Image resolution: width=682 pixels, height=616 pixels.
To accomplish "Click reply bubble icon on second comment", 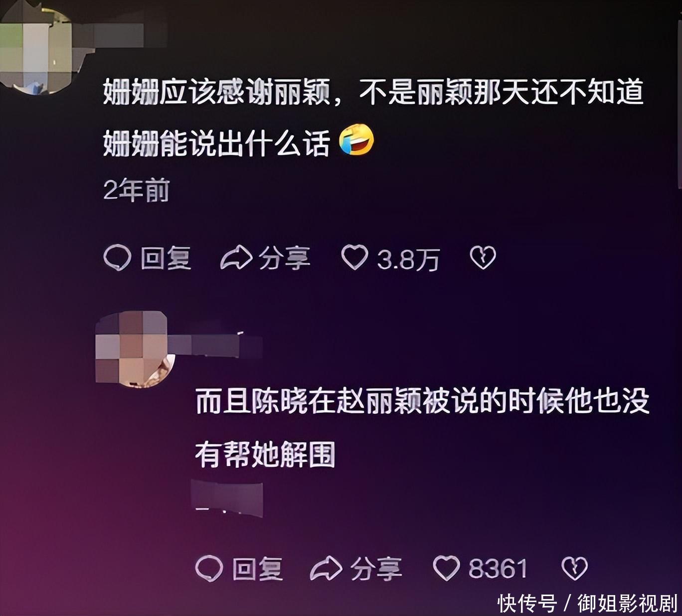I will point(209,568).
